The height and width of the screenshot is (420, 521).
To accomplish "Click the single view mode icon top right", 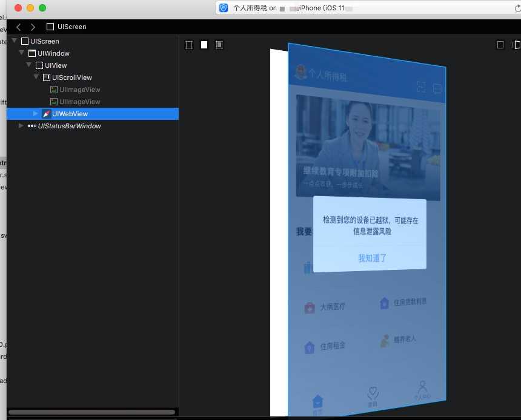I will (x=500, y=45).
